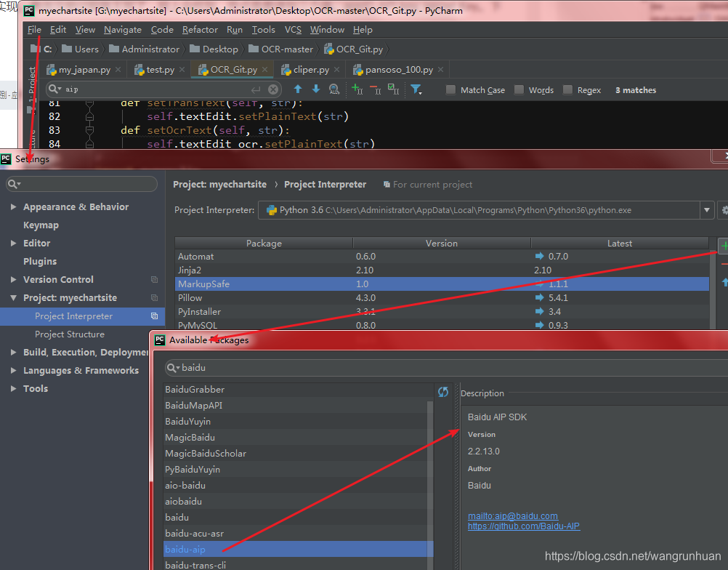The height and width of the screenshot is (570, 728).
Task: Click into the Settings search field
Action: (x=81, y=184)
